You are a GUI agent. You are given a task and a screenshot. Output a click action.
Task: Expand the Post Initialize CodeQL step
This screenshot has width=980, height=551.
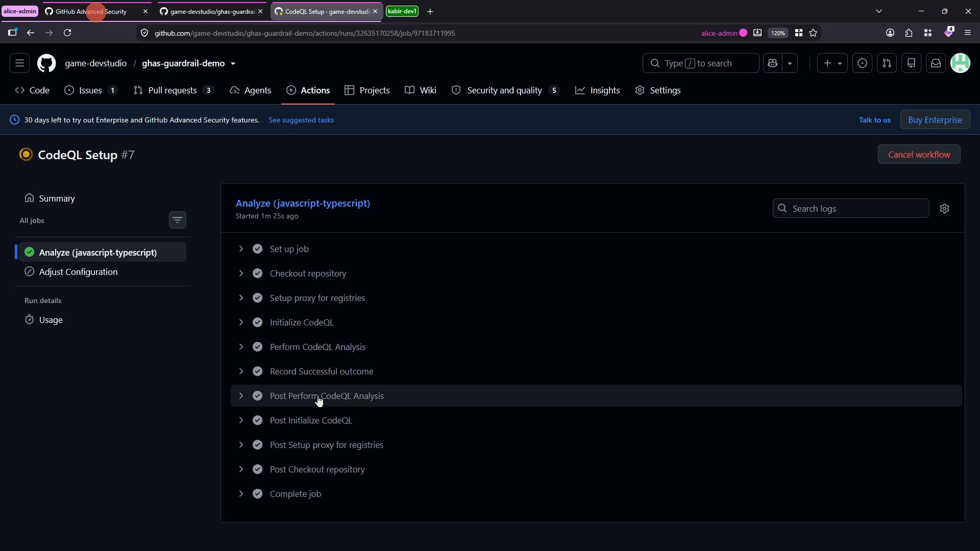pyautogui.click(x=596, y=420)
